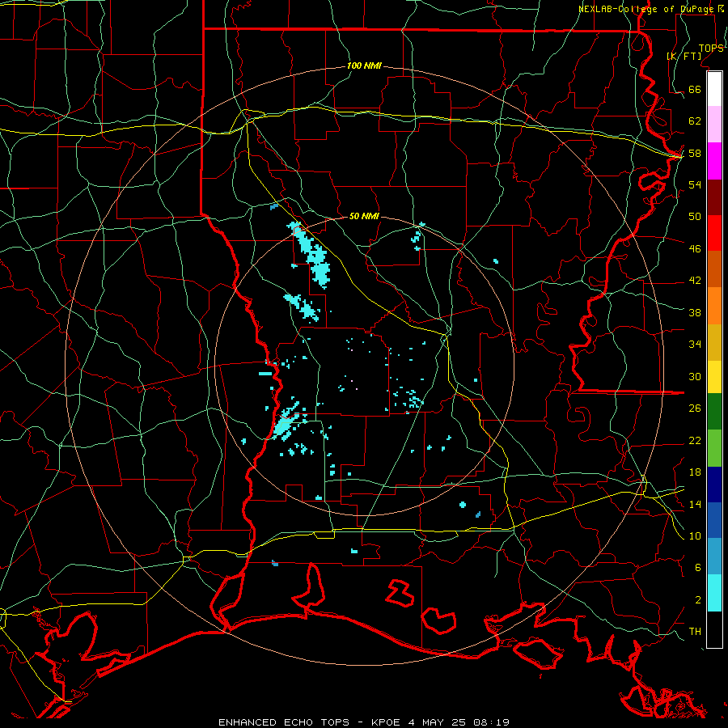Image resolution: width=728 pixels, height=728 pixels.
Task: Click the bright red legend swatch
Action: tap(714, 233)
